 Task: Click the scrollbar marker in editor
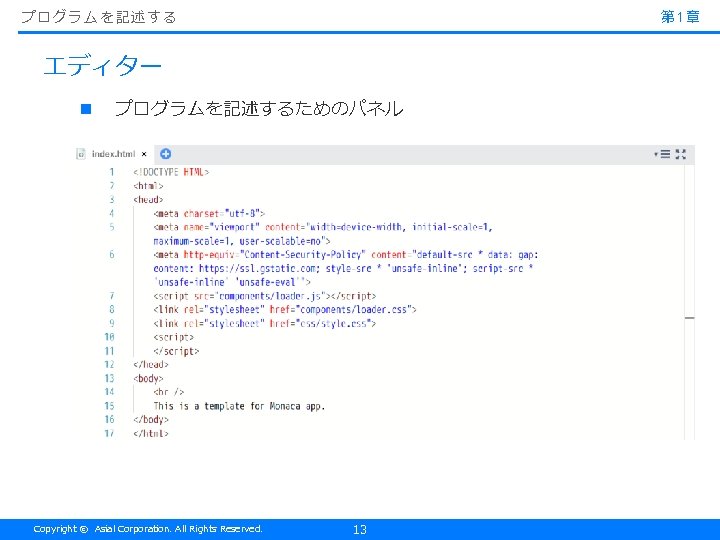pos(689,317)
